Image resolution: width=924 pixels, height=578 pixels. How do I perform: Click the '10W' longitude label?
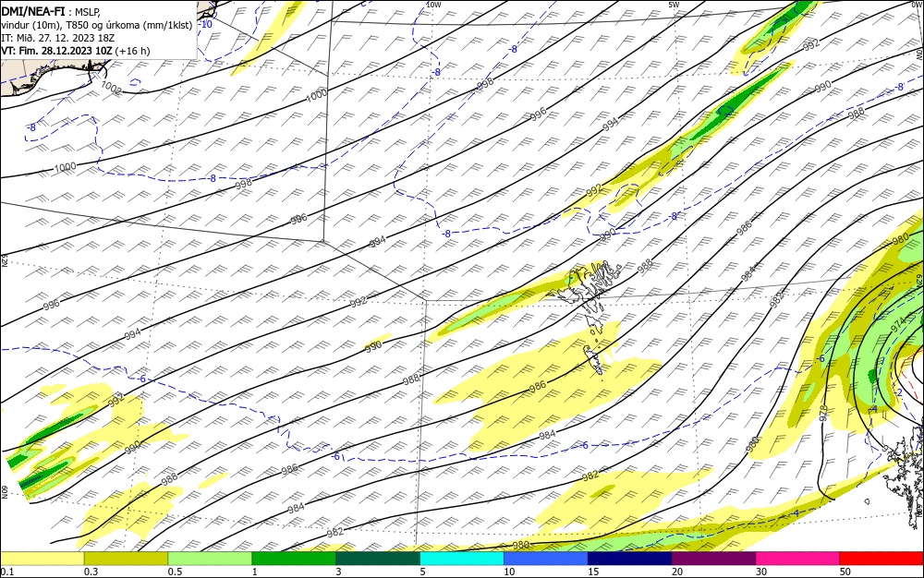pyautogui.click(x=433, y=5)
